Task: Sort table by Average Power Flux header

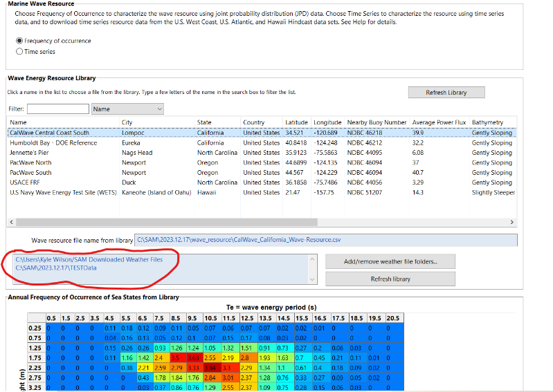Action: (438, 122)
